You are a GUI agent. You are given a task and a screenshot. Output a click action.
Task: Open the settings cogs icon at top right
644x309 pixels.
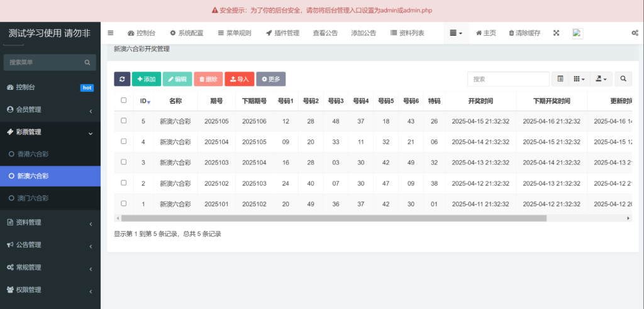[635, 33]
